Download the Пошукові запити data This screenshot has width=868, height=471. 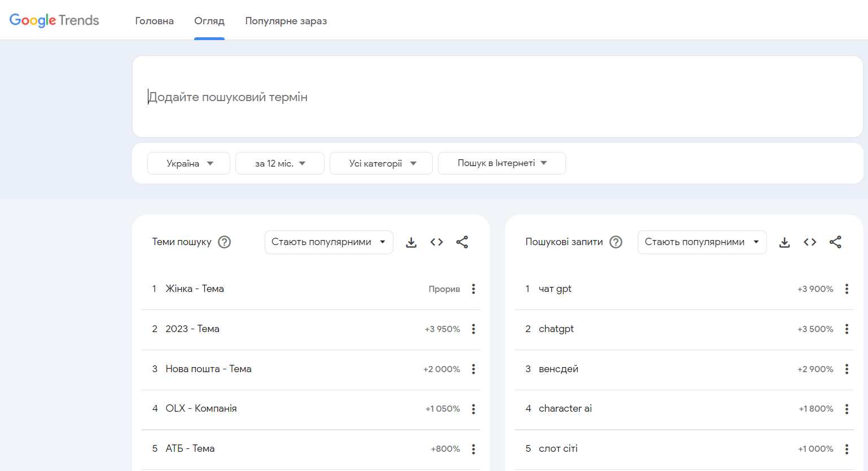(784, 242)
